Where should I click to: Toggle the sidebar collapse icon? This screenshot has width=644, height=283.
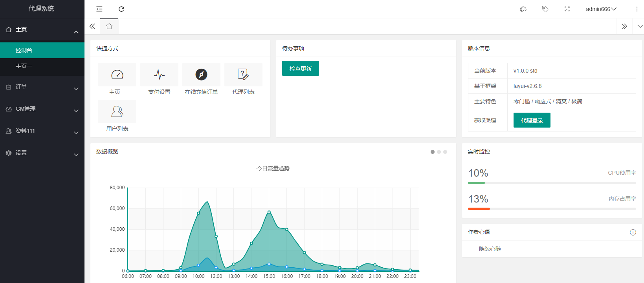coord(99,9)
